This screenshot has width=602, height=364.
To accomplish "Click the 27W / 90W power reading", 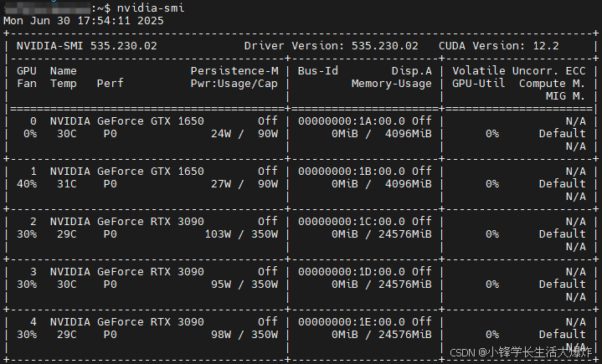I will click(244, 184).
